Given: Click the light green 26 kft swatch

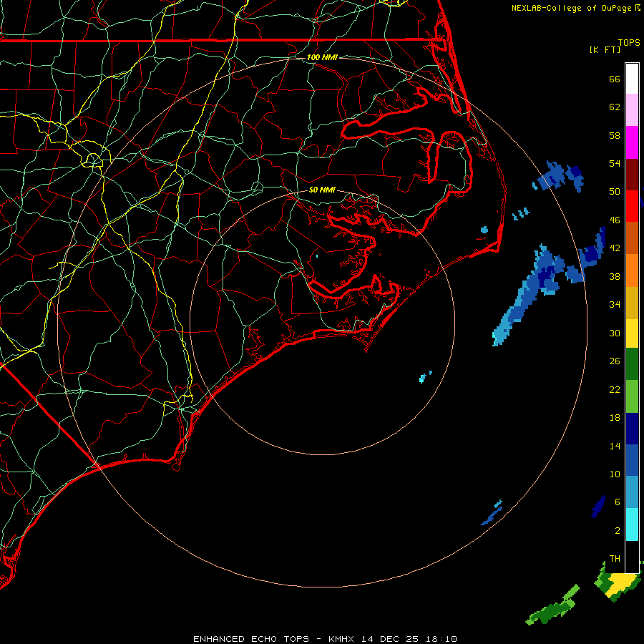Looking at the screenshot, I should click(x=632, y=396).
